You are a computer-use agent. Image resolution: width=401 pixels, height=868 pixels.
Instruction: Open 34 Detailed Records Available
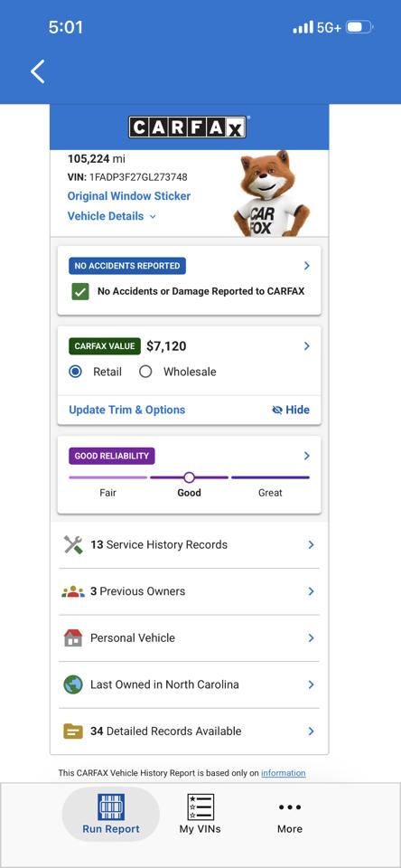tap(189, 731)
